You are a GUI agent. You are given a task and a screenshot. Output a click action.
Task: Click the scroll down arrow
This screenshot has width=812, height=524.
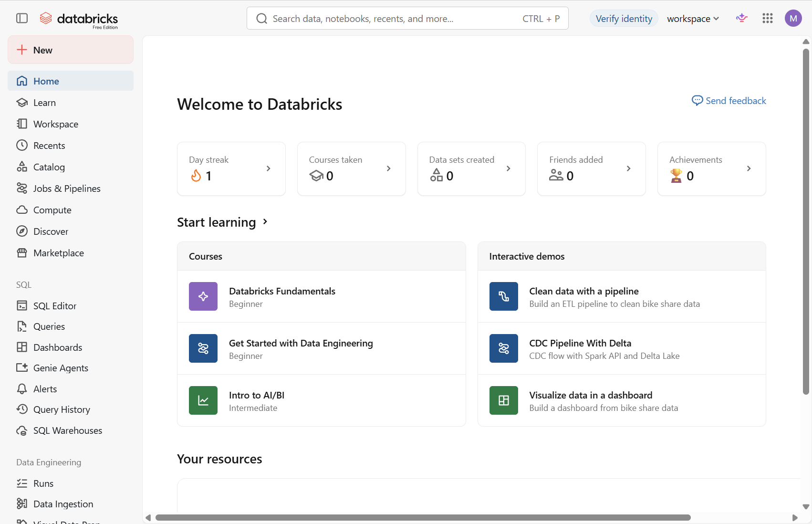pos(806,507)
